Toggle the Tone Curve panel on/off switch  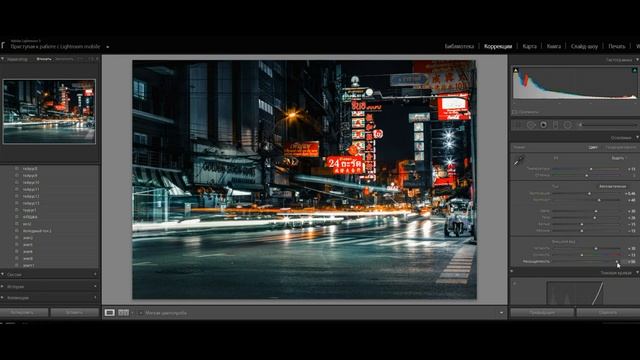[512, 271]
